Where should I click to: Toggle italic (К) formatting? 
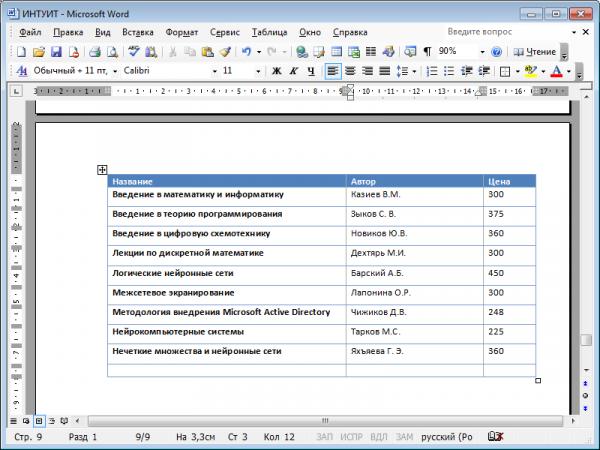coord(293,71)
